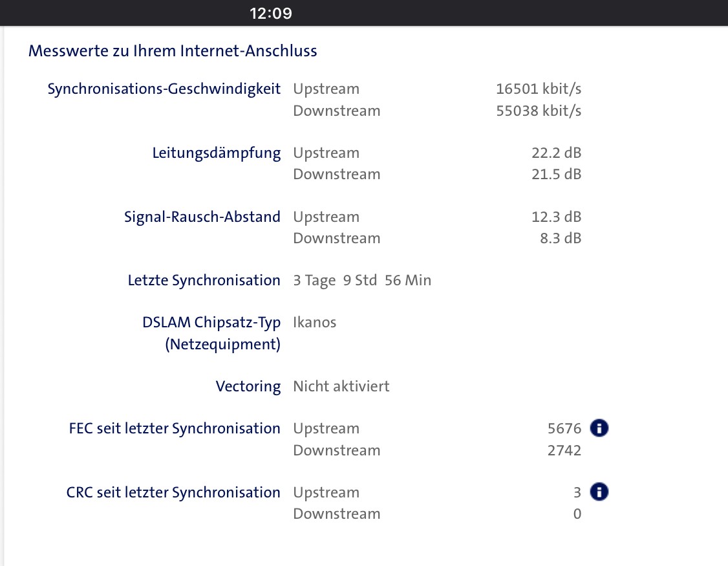728x566 pixels.
Task: Click the FEC upstream count 5676
Action: pyautogui.click(x=564, y=428)
